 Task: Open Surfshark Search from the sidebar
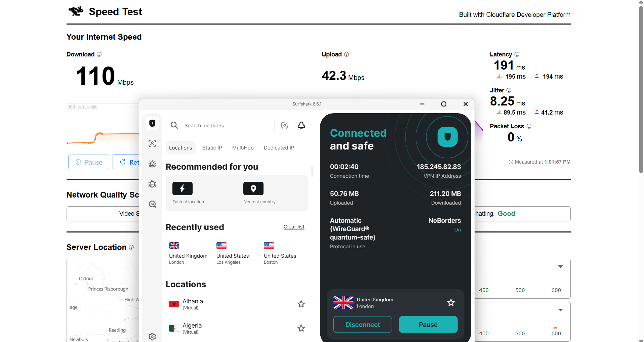pos(152,204)
